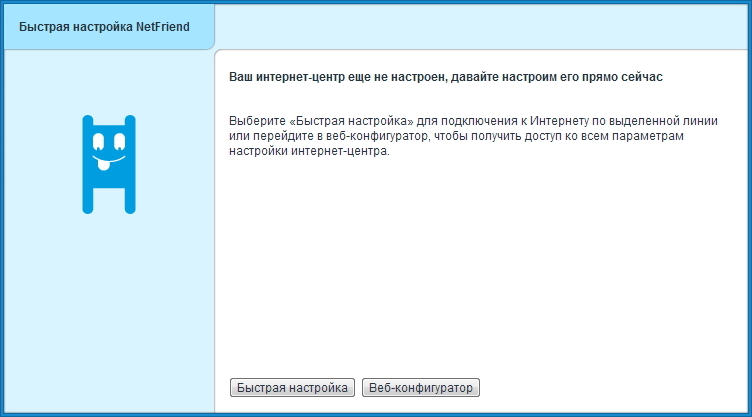The image size is (752, 417).
Task: Click the blank sidebar area under the mascot
Action: point(109,312)
